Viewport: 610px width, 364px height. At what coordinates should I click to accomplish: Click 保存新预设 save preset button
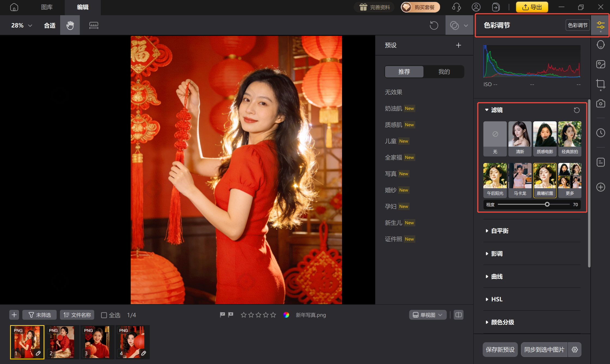coord(500,350)
